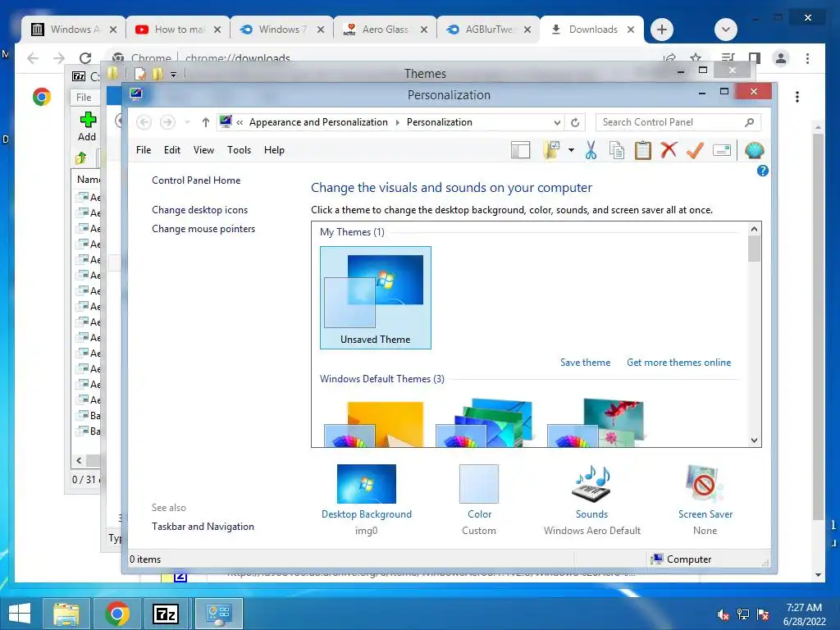
Task: Click the preview pane layout toolbar icon
Action: click(520, 151)
